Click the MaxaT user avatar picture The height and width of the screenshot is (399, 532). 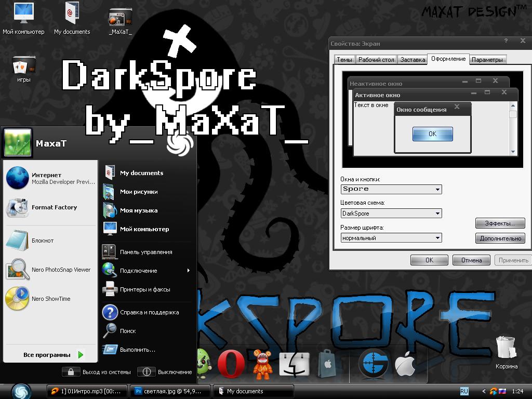point(18,143)
